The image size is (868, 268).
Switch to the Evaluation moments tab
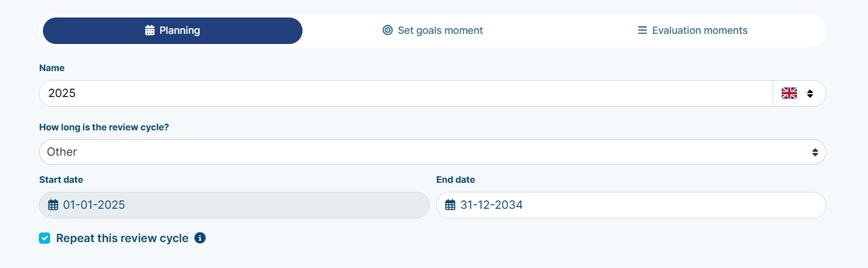[692, 30]
